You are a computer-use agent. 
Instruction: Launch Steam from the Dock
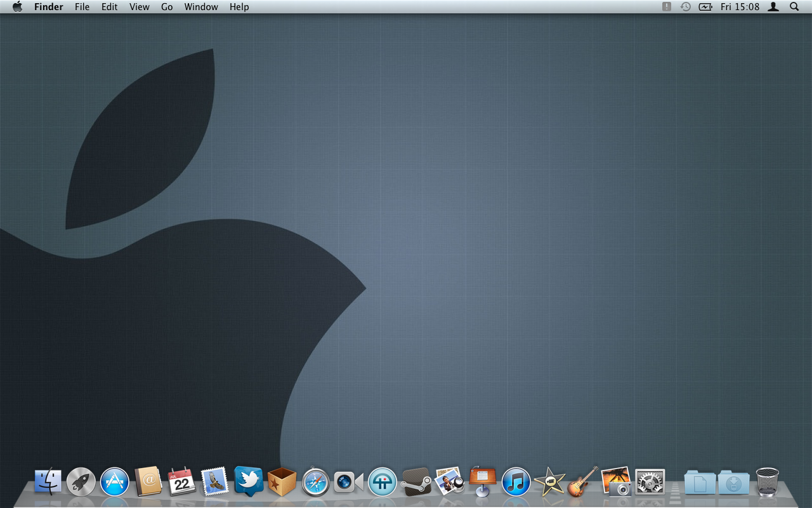coord(416,482)
